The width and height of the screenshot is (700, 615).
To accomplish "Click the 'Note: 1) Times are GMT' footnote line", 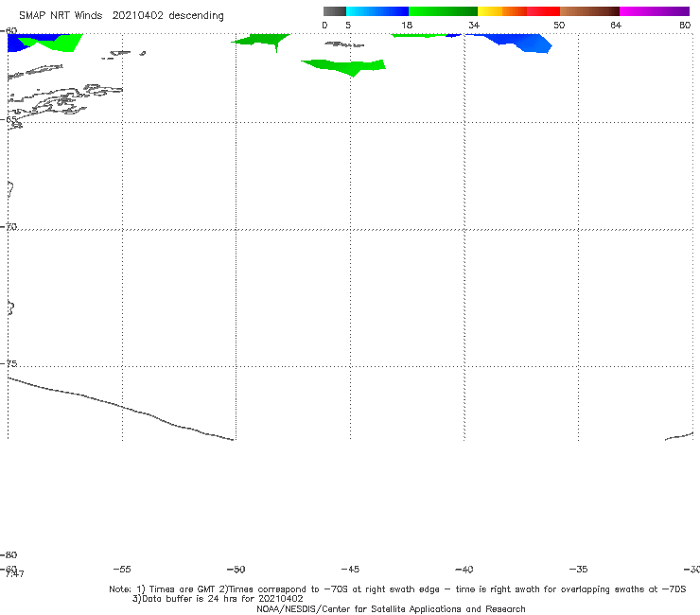I will point(397,589).
